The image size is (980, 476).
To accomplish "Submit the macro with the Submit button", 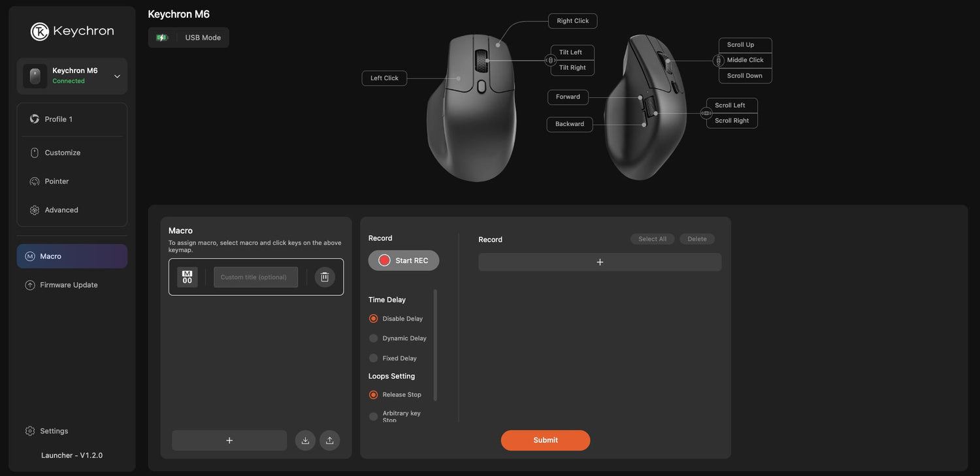I will pyautogui.click(x=546, y=440).
